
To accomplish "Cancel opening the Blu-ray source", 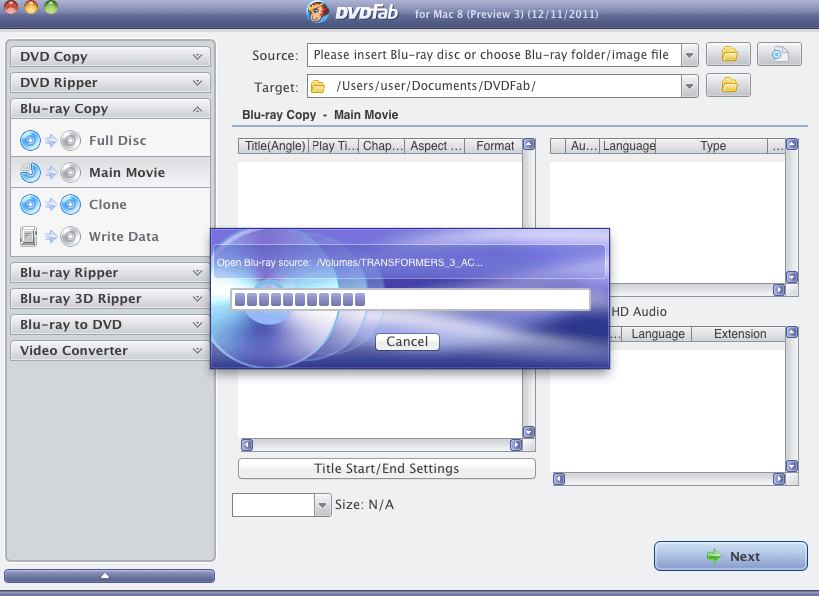I will pos(407,342).
